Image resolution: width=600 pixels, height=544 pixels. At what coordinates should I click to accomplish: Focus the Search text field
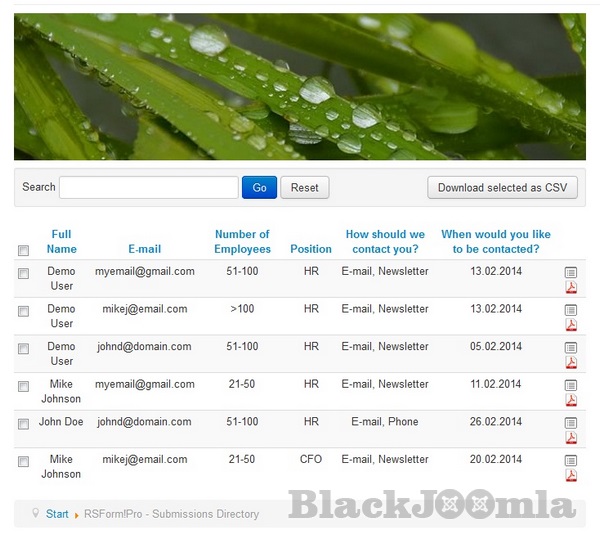[x=148, y=188]
